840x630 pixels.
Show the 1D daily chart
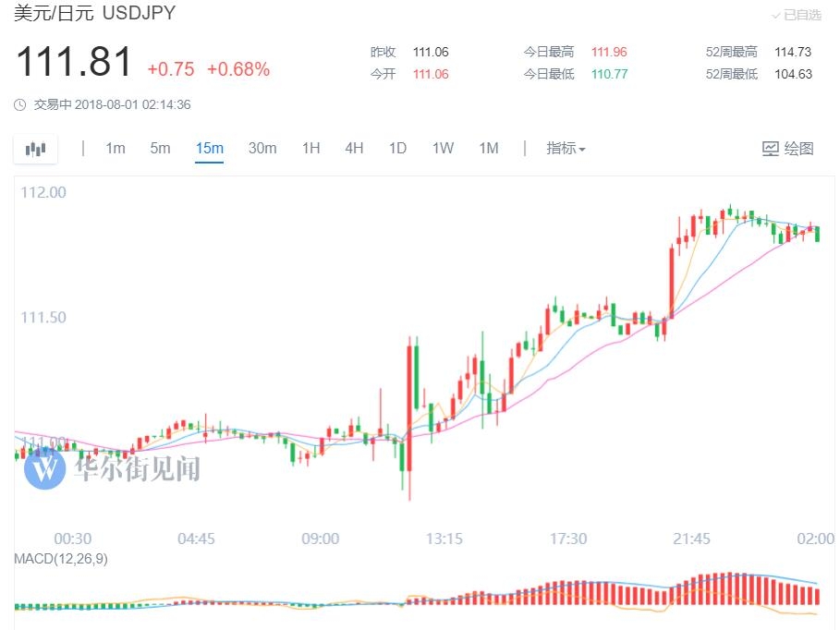coord(397,148)
